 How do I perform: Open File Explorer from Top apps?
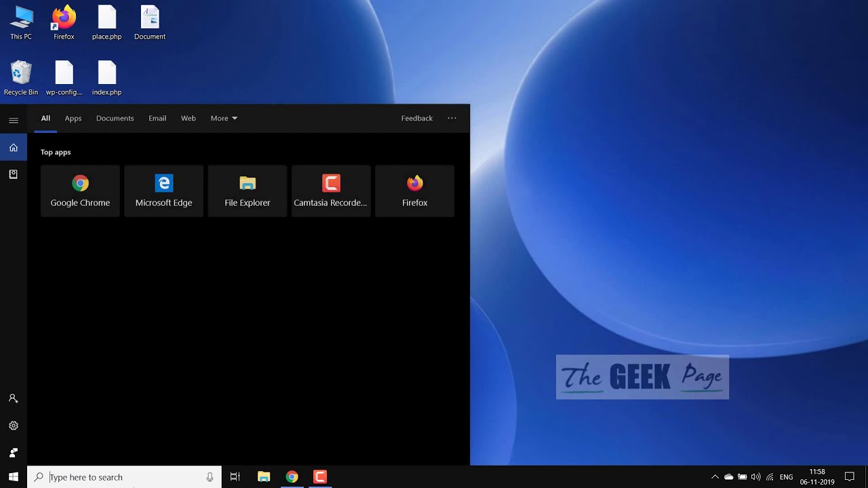click(x=248, y=191)
